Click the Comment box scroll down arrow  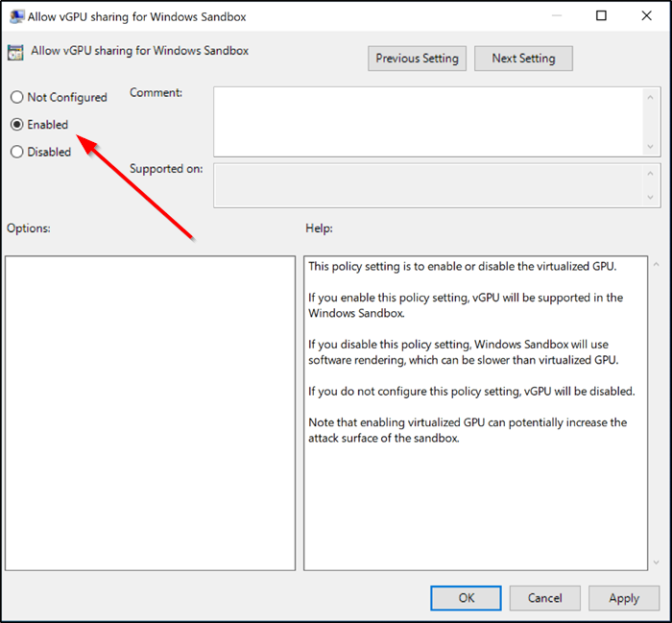click(650, 147)
